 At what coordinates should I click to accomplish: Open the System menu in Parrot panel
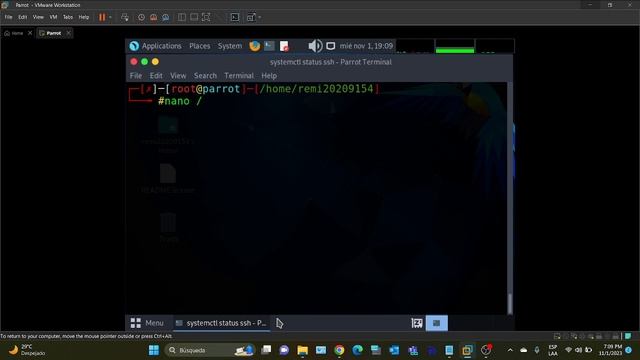(230, 46)
